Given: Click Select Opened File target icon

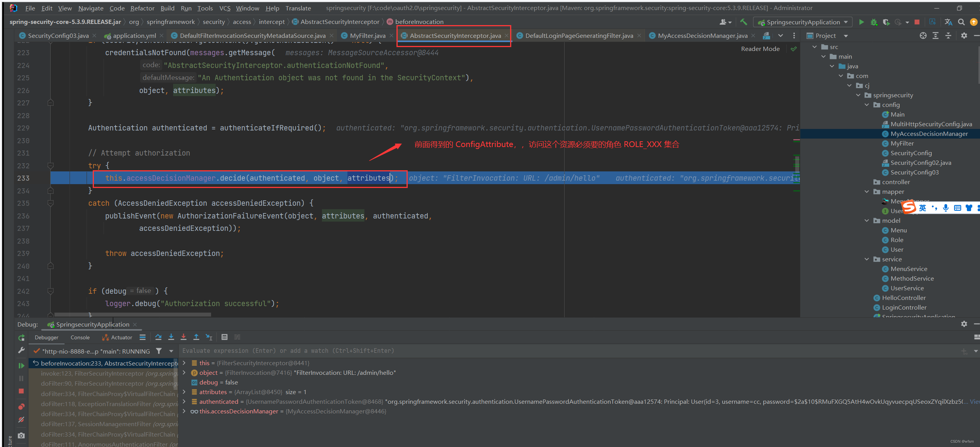Looking at the screenshot, I should 923,36.
